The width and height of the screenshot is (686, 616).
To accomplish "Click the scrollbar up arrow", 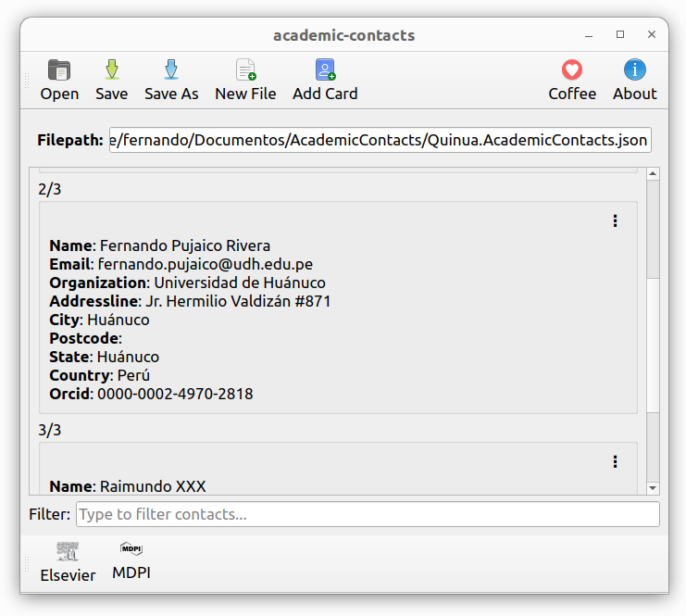I will [653, 173].
